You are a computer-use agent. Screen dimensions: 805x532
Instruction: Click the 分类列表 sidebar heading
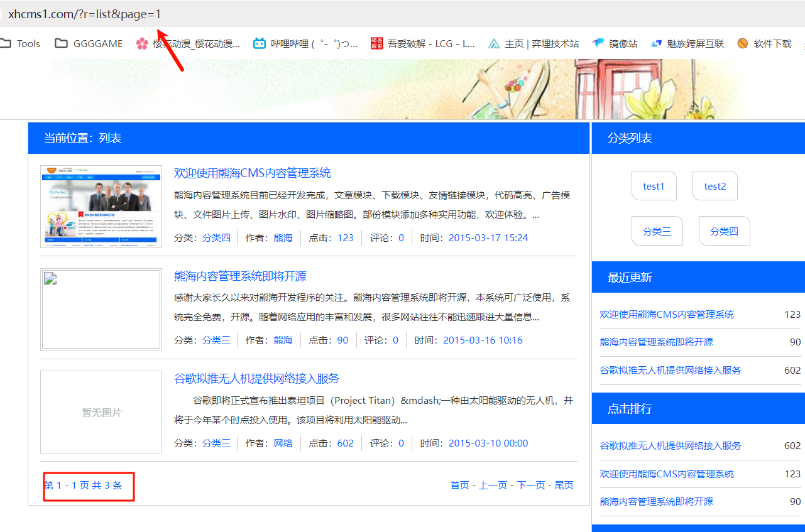point(630,138)
